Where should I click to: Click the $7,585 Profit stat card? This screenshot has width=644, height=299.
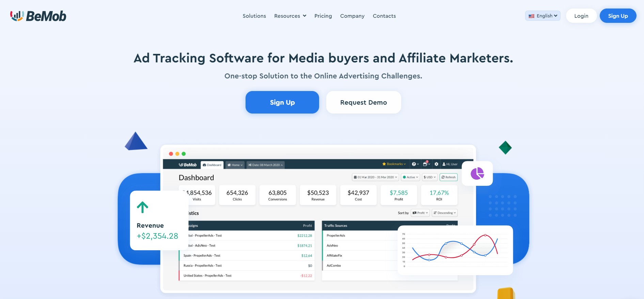coord(398,195)
